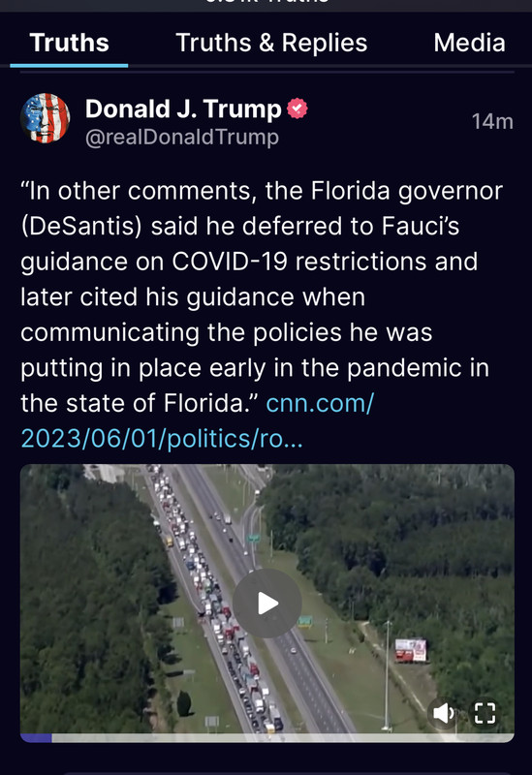This screenshot has height=775, width=532.
Task: Tap the billboard area in the video
Action: point(411,650)
